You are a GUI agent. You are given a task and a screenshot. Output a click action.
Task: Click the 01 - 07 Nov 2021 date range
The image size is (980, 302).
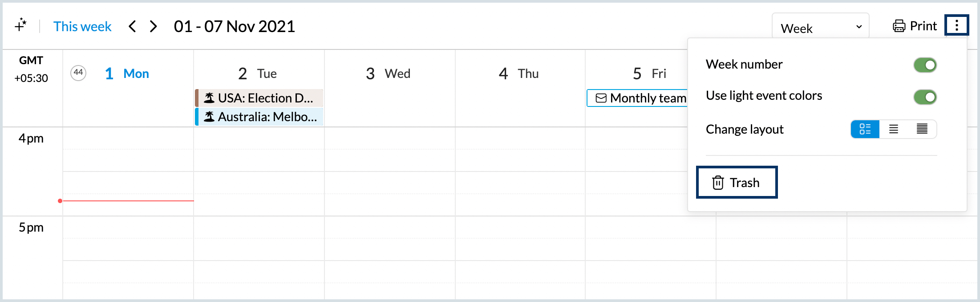(234, 27)
